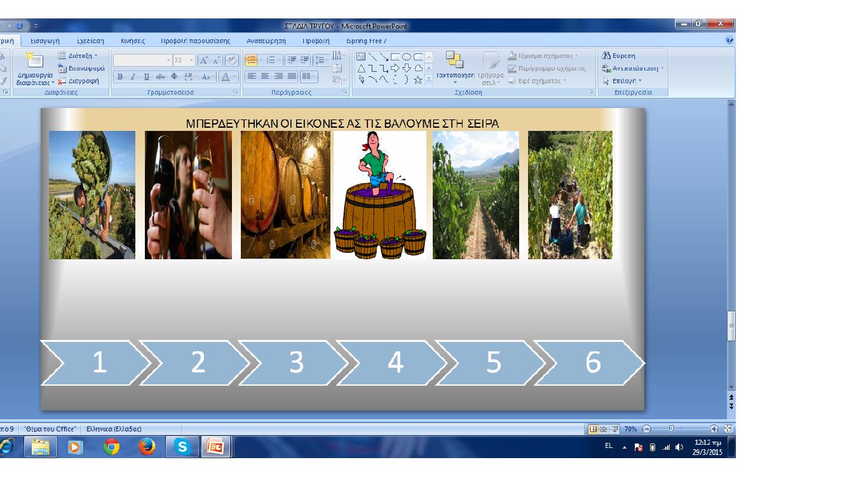Image resolution: width=868 pixels, height=488 pixels.
Task: Open Γέμισμα σχήματος shape fill
Action: pyautogui.click(x=543, y=56)
